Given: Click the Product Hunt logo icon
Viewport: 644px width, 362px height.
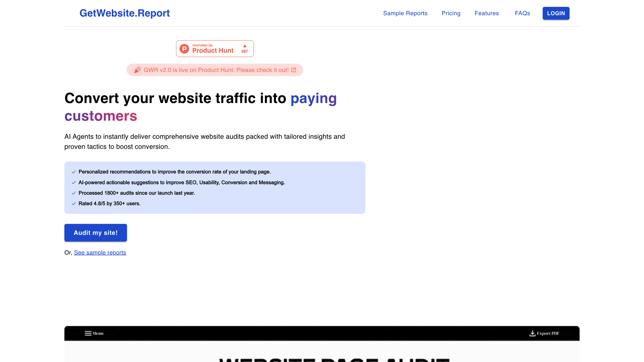Looking at the screenshot, I should pyautogui.click(x=184, y=49).
